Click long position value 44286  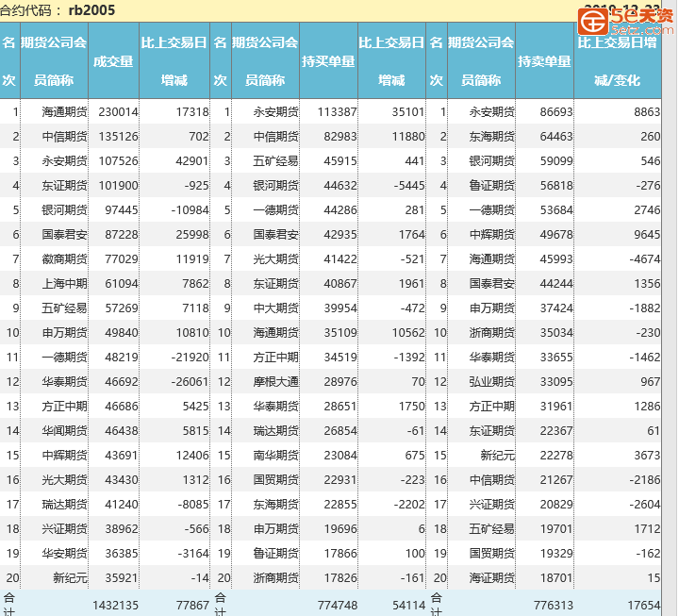[340, 210]
